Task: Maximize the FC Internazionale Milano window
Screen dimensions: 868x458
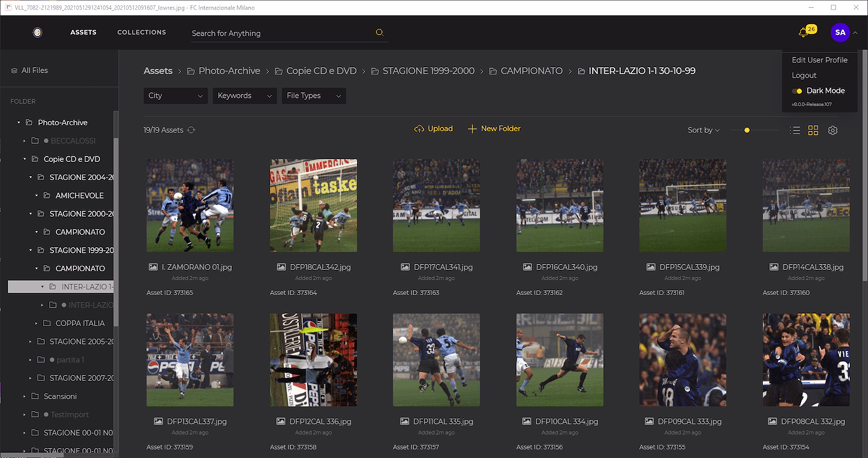Action: click(833, 8)
